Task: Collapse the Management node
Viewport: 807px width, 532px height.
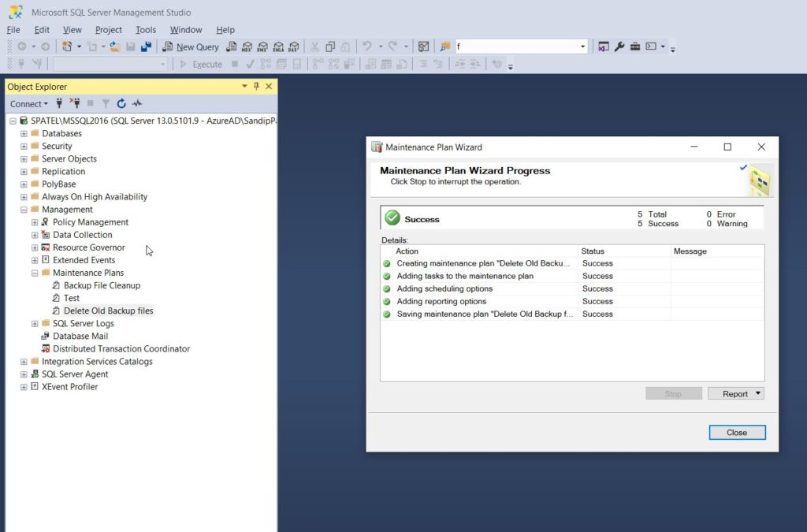Action: click(24, 210)
